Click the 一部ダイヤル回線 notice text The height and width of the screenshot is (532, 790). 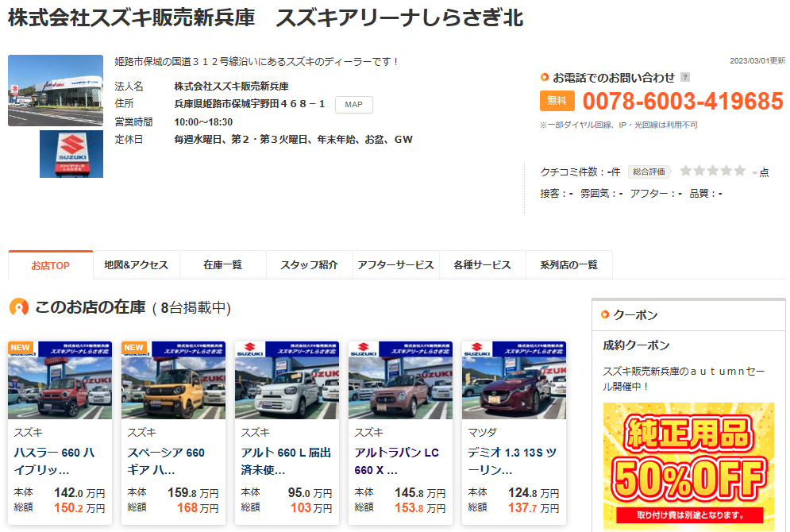(x=619, y=125)
